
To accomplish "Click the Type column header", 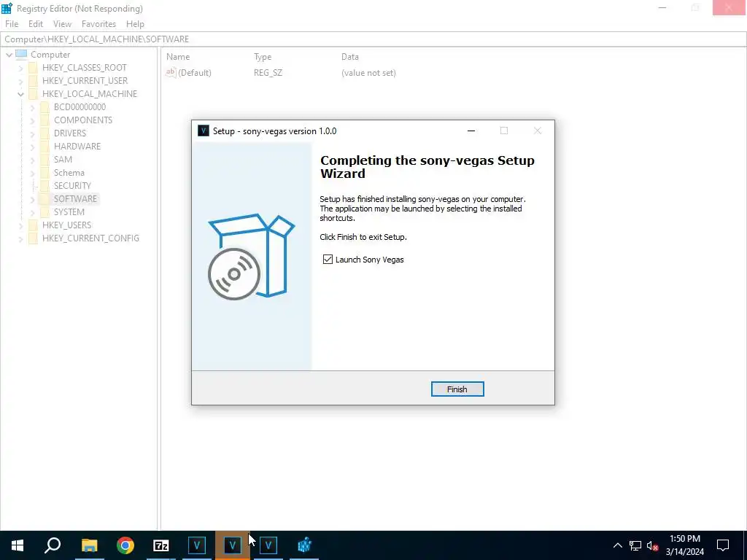I will [263, 57].
